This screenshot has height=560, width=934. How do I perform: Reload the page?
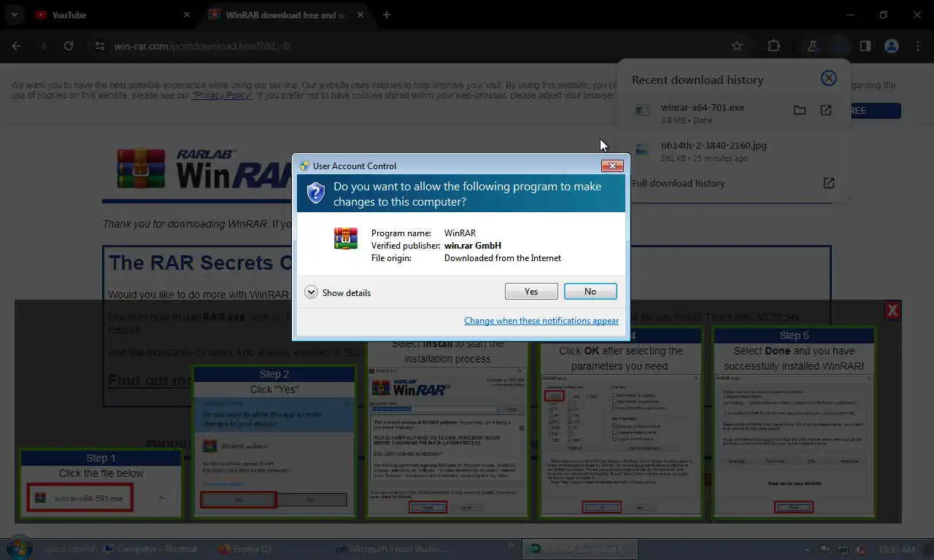[68, 46]
